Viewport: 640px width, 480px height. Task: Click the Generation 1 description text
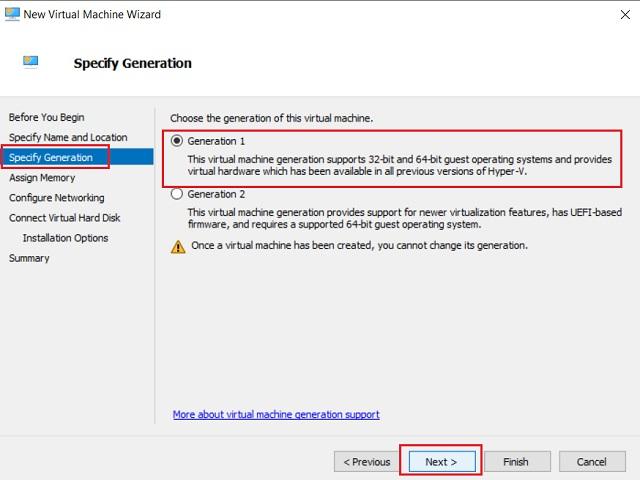(x=400, y=165)
